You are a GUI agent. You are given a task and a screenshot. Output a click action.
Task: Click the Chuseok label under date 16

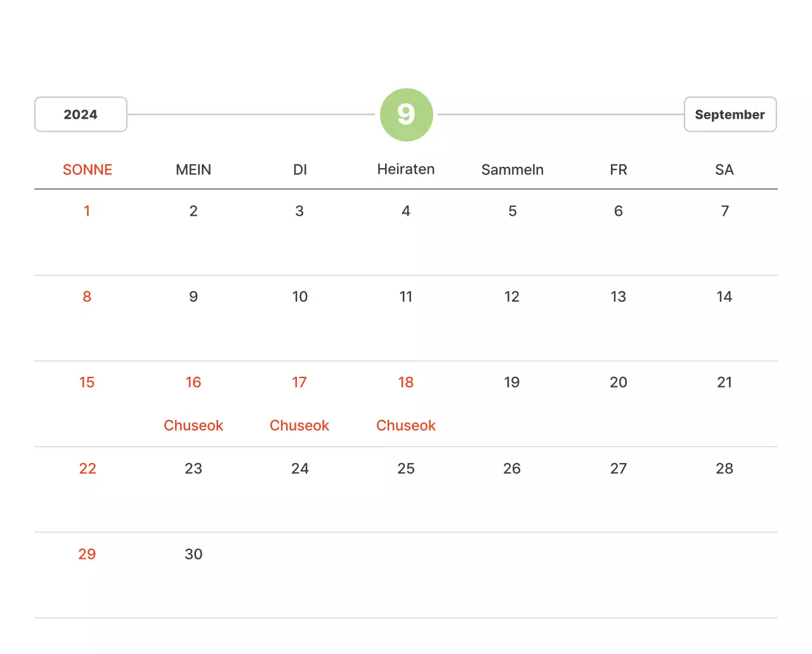pyautogui.click(x=193, y=426)
